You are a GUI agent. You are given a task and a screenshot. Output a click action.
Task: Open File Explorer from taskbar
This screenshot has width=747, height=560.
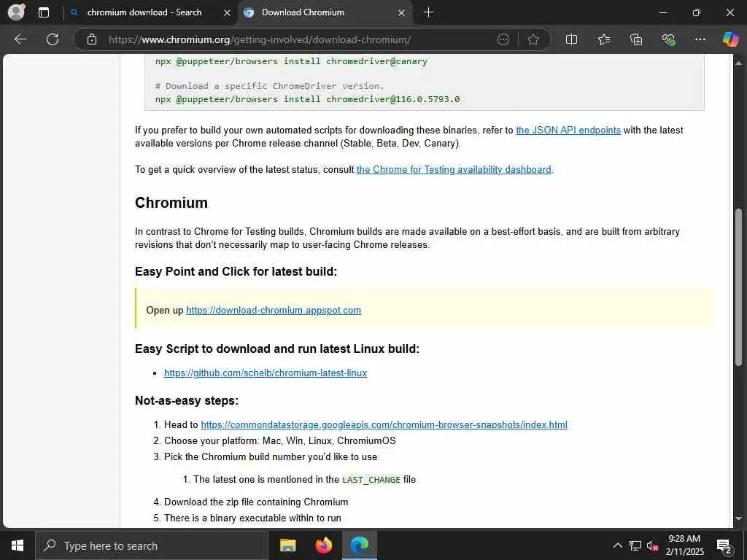coord(287,545)
